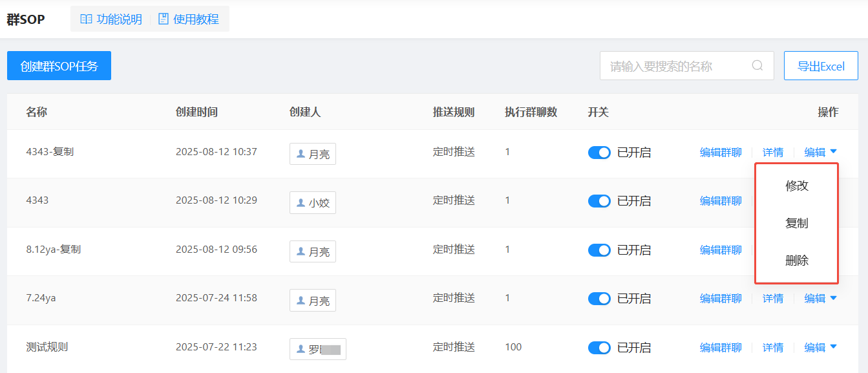This screenshot has width=868, height=373.
Task: Open 详情 for the 4343-复制 task
Action: click(x=773, y=153)
